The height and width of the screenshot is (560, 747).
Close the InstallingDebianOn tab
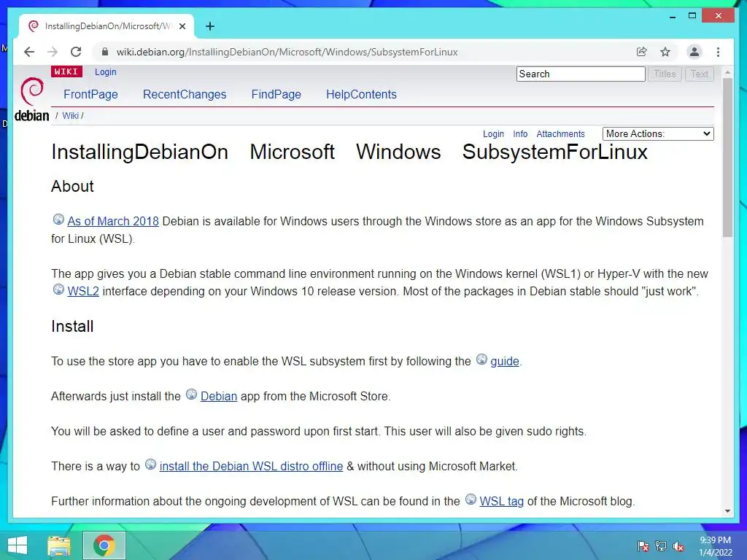pyautogui.click(x=182, y=26)
